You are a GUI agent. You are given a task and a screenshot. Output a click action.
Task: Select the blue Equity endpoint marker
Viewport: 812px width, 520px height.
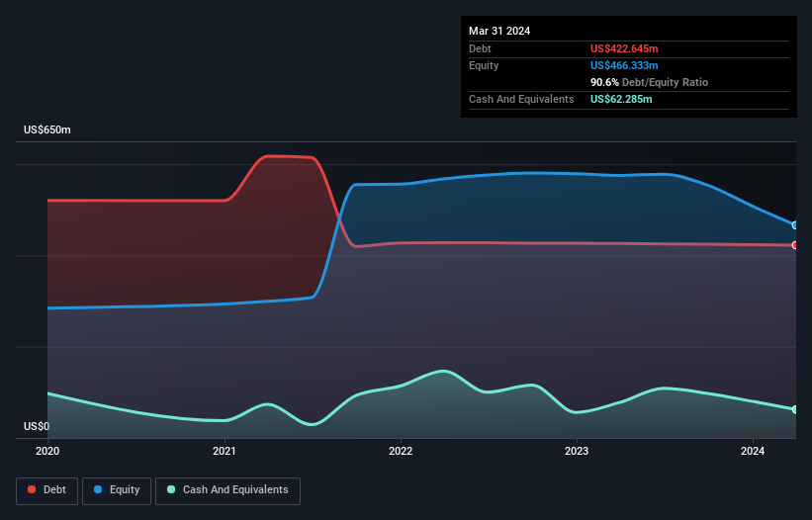[795, 225]
